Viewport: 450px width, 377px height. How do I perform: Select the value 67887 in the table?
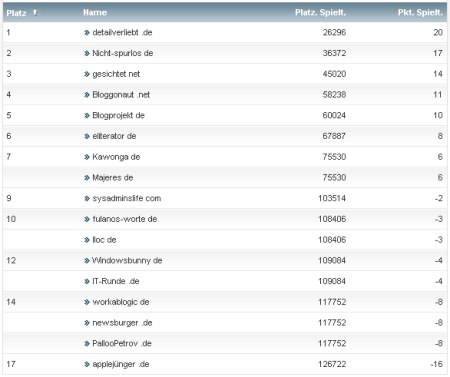tap(334, 136)
